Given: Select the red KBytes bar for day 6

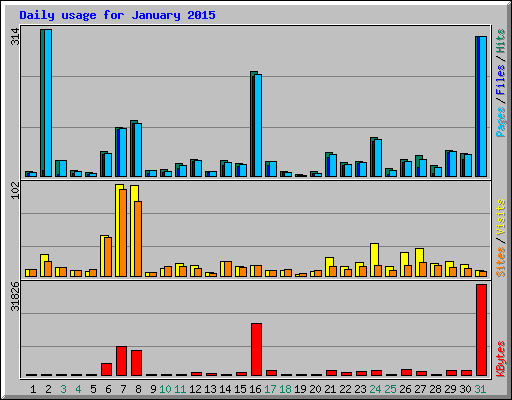Looking at the screenshot, I should pos(106,369).
